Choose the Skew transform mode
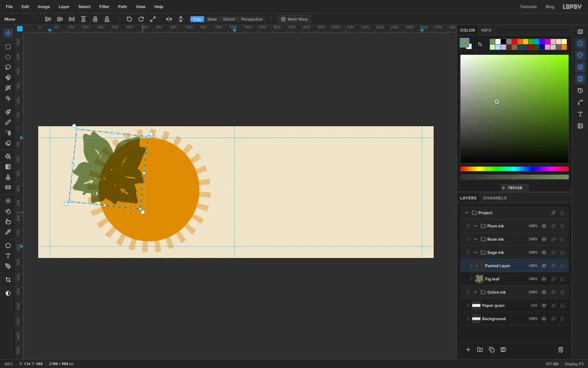588x368 pixels. pos(212,19)
